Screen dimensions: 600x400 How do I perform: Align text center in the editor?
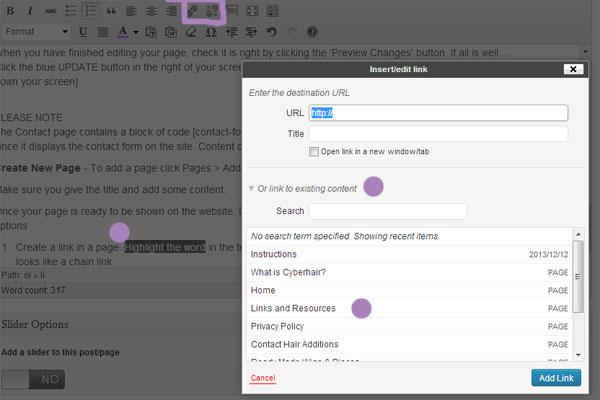point(152,11)
